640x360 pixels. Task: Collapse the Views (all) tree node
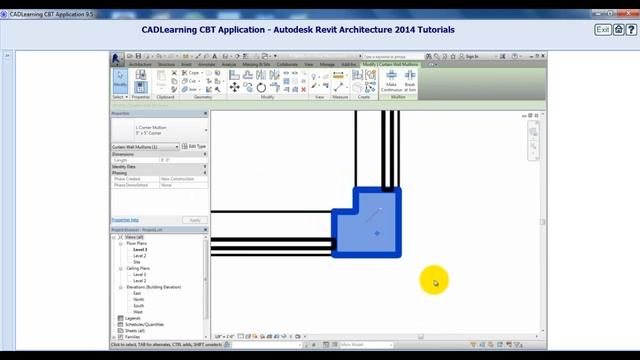pos(114,237)
